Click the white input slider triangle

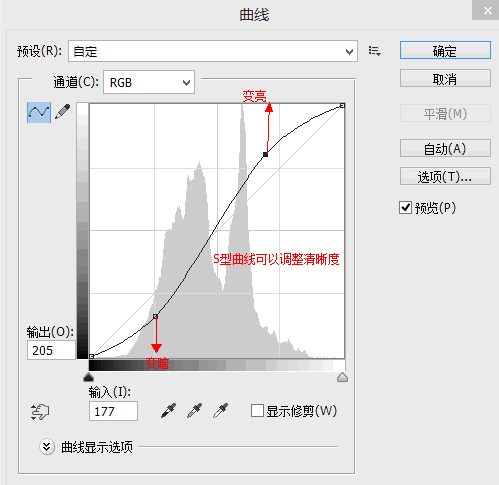[342, 377]
